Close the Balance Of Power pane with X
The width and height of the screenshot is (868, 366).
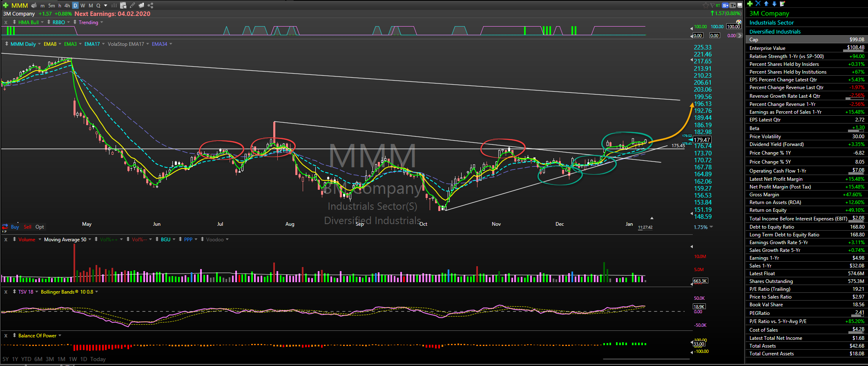pos(6,336)
